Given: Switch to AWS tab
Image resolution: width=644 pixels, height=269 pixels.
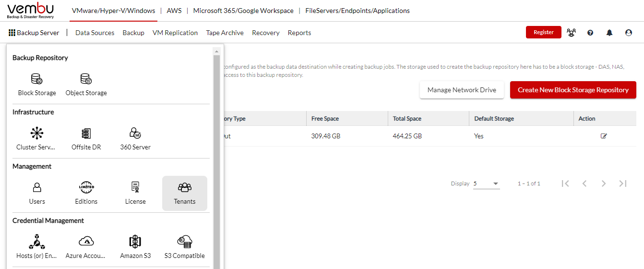Looking at the screenshot, I should coord(174,11).
